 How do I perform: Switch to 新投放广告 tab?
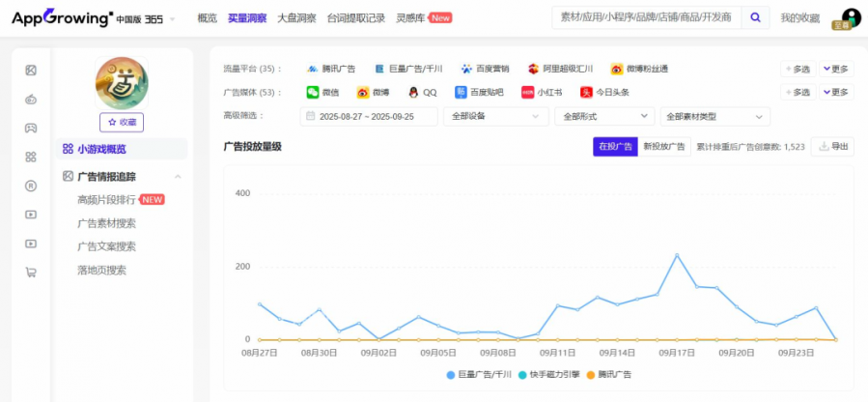(x=663, y=147)
